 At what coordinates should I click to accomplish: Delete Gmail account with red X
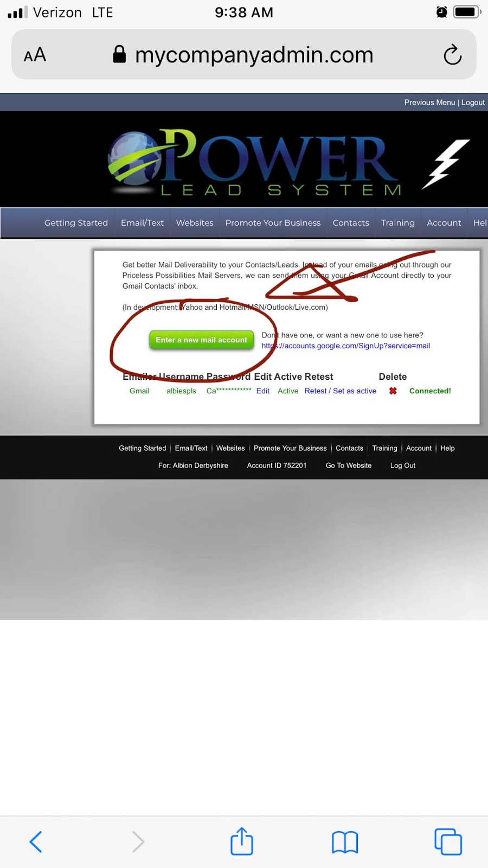click(393, 391)
